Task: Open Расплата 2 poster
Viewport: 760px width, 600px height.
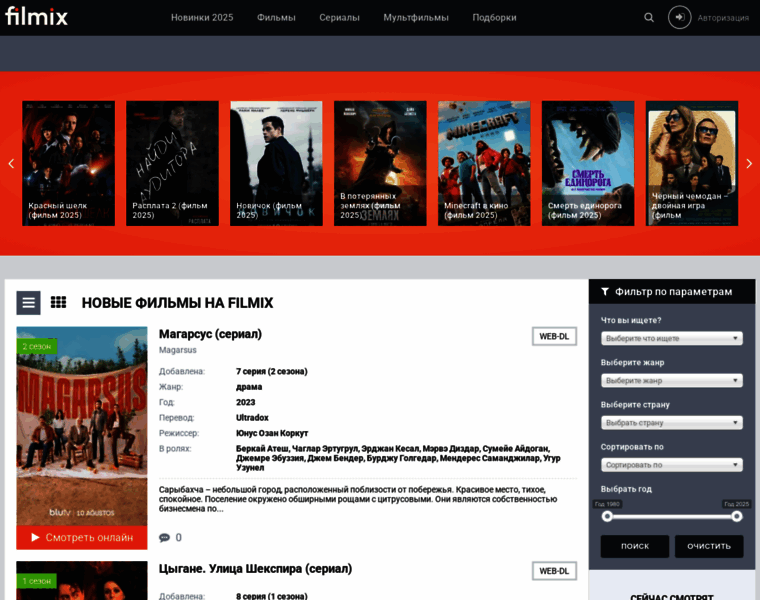Action: (173, 163)
